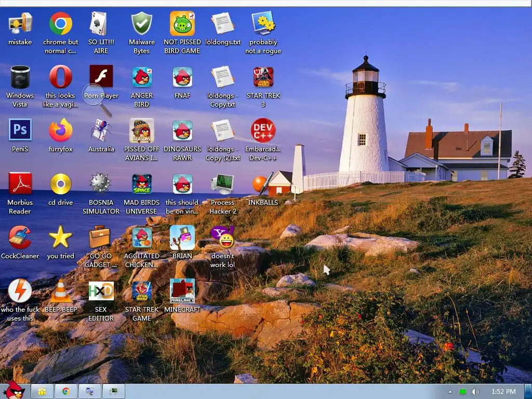Open 'NOT PISSED BIRD GAME' green pig icon

point(182,24)
